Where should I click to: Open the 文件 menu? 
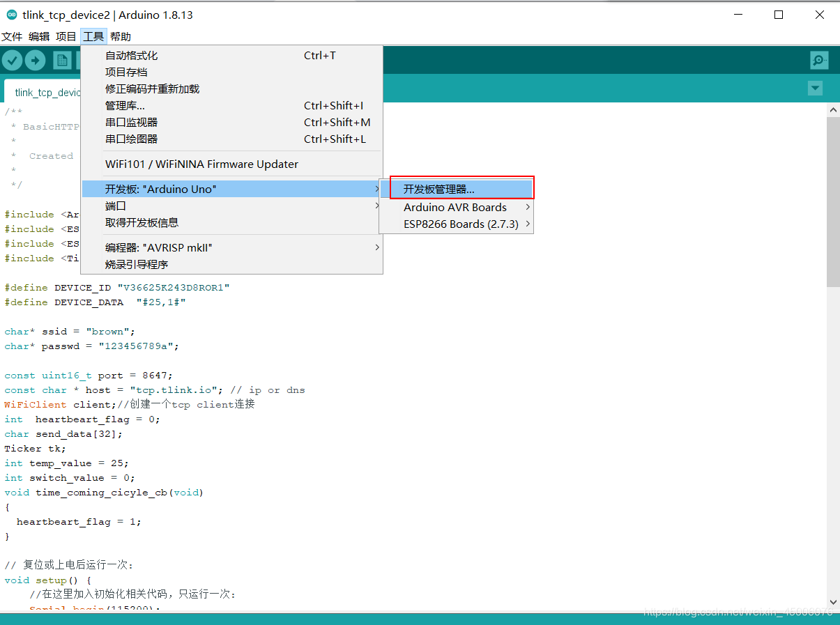12,36
